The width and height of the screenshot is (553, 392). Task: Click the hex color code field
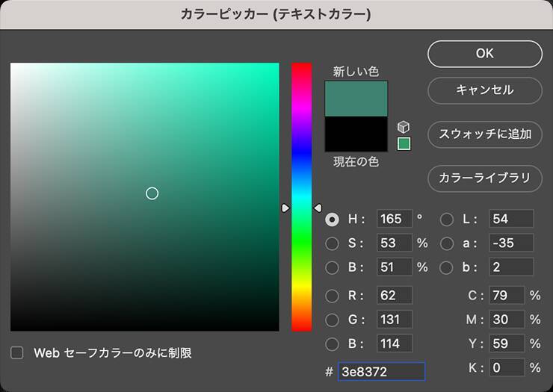tap(381, 371)
